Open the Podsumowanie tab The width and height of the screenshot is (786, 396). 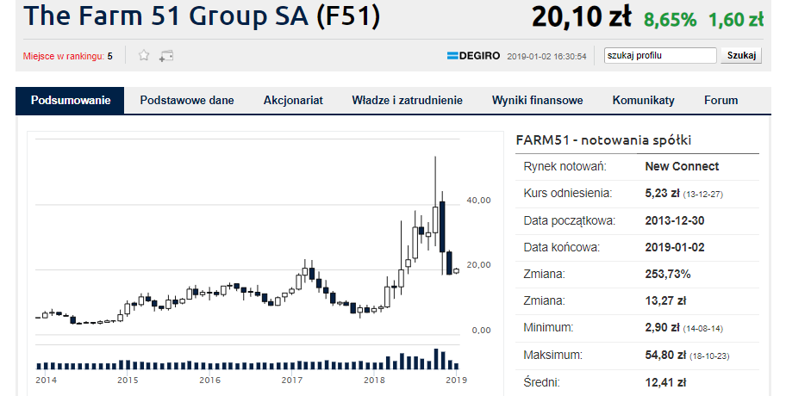tap(70, 100)
